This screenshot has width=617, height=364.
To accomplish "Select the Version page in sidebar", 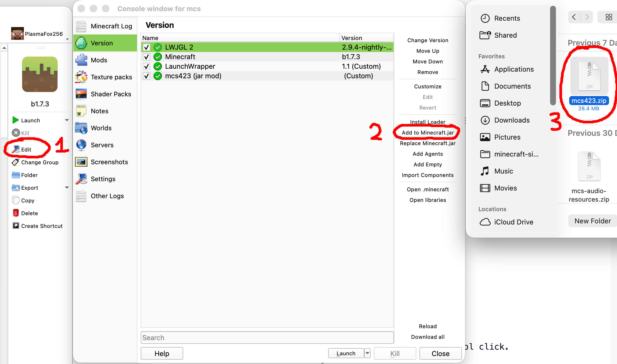I will coord(105,43).
